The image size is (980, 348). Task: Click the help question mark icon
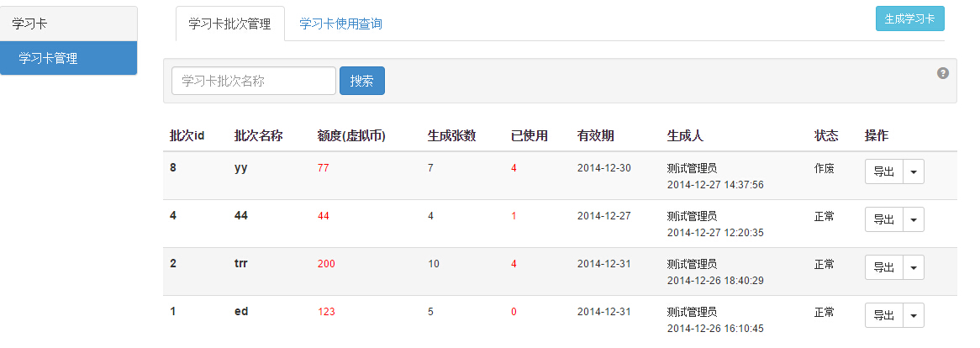coord(943,73)
